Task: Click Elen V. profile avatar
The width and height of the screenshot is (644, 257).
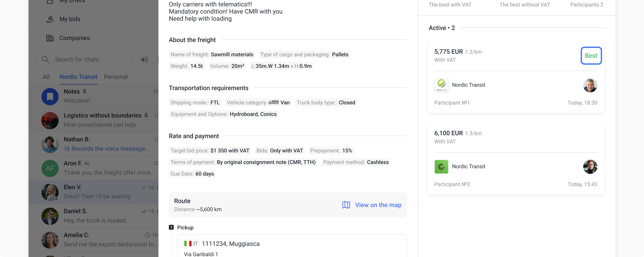Action: pos(50,192)
